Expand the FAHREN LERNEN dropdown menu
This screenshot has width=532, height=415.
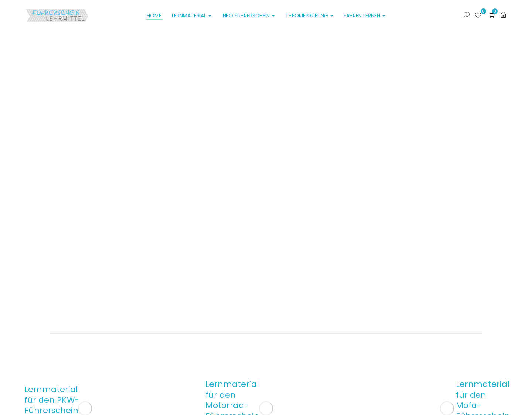364,16
